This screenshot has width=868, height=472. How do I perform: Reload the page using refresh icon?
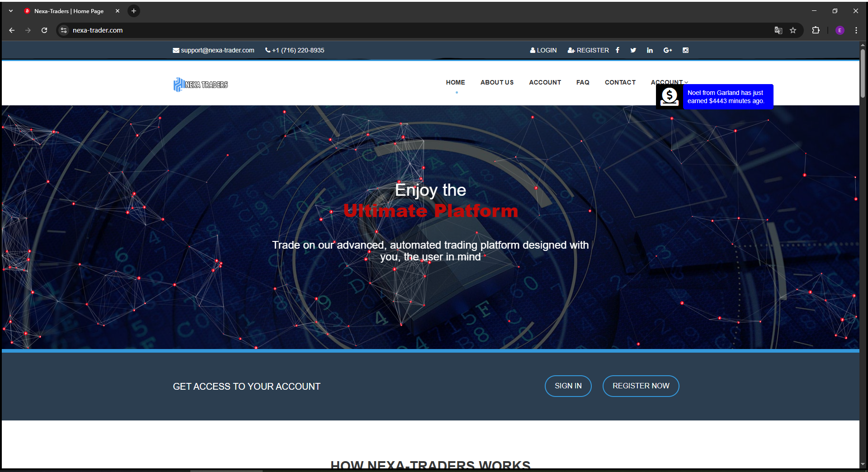tap(44, 30)
